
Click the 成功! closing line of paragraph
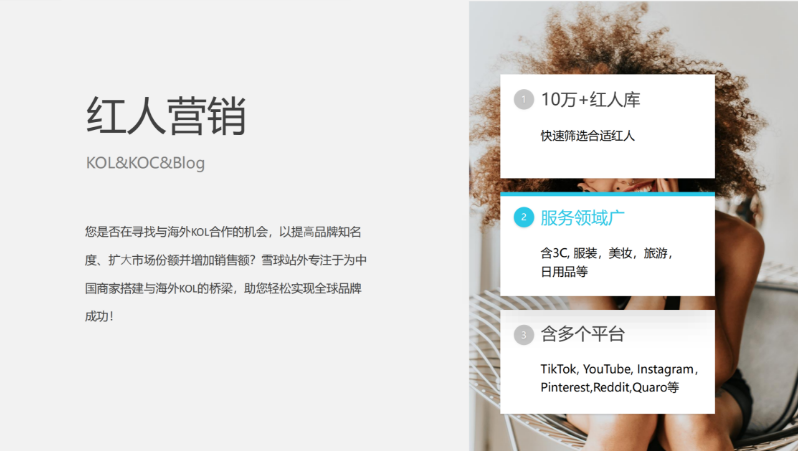click(99, 317)
